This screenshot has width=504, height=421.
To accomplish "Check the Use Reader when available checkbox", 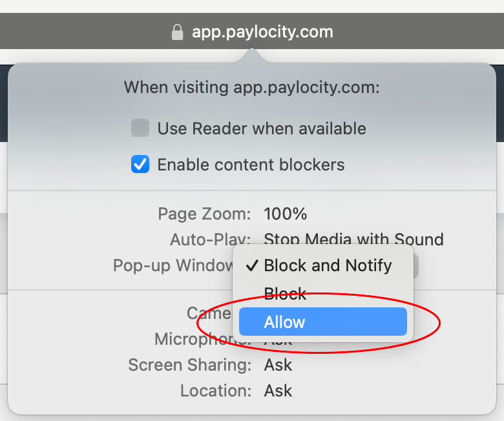I will 140,128.
